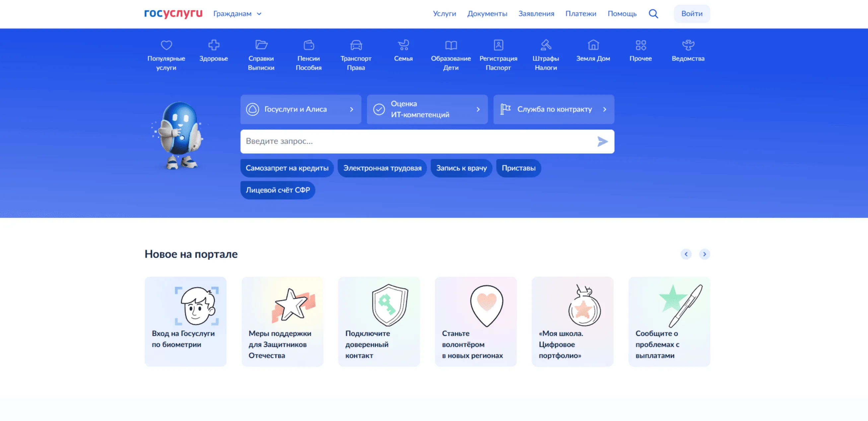Open Станьте волонтёром в новых регионах card
This screenshot has width=868, height=421.
coord(476,322)
